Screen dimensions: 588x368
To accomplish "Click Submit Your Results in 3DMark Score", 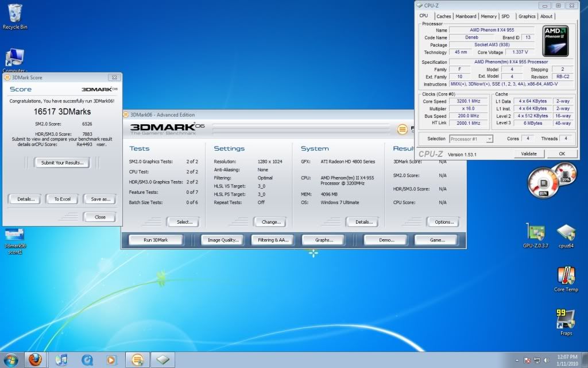I will click(62, 163).
